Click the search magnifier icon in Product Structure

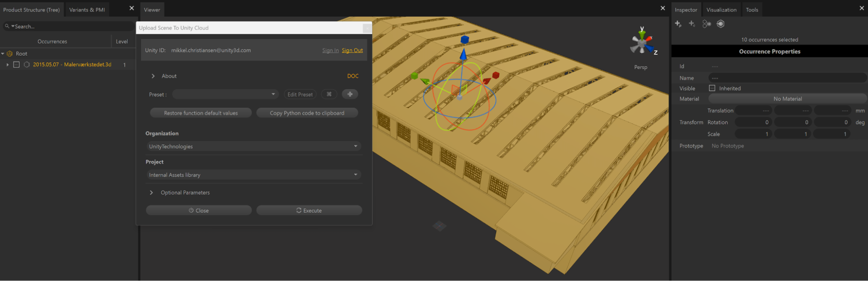(x=7, y=26)
